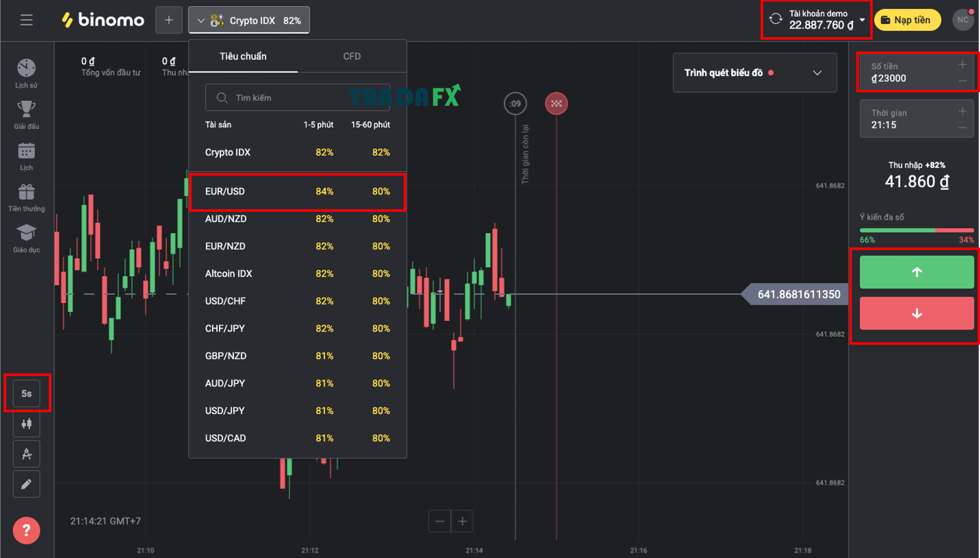The image size is (980, 558).
Task: Select AUD/JPY asset row
Action: [297, 383]
